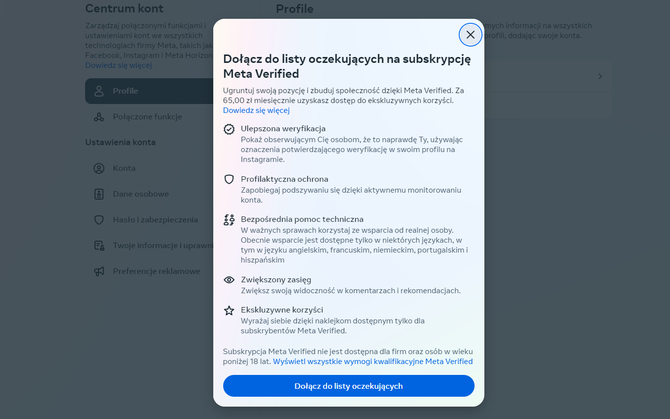Screen dimensions: 670x419
Task: Click the Ekskluzywne korzyści star icon
Action: (229, 311)
